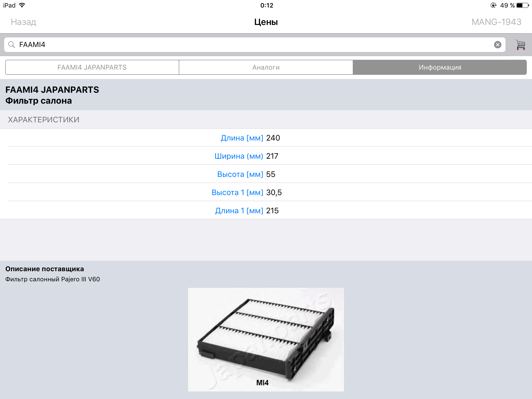Tap the MANG-1943 account button
The height and width of the screenshot is (399, 532).
(496, 22)
